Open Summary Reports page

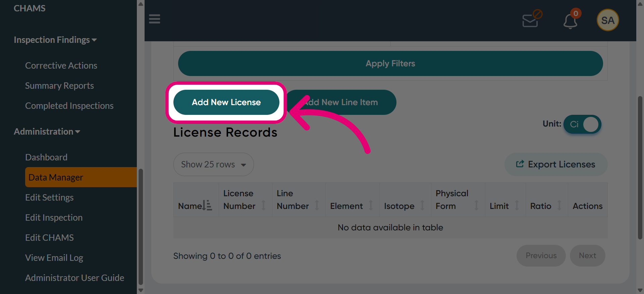coord(59,86)
